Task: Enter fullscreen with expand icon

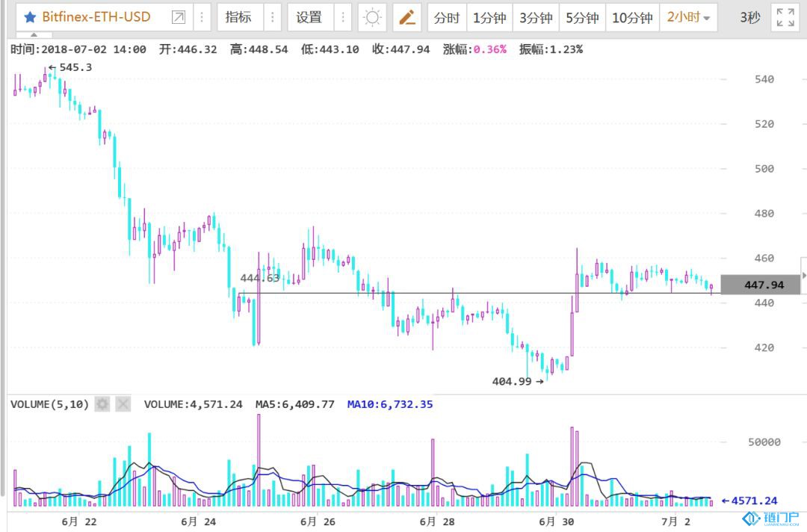Action: [x=785, y=17]
